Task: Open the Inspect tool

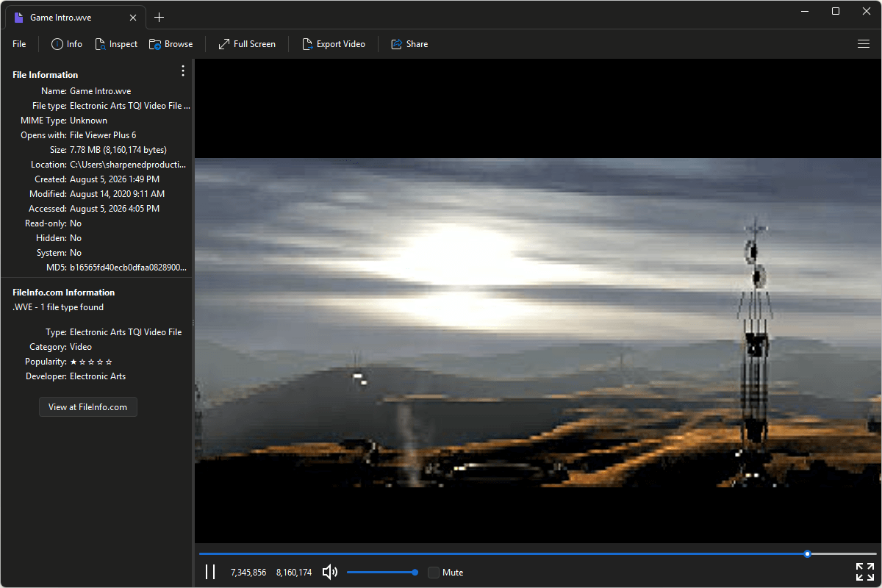Action: (x=116, y=44)
